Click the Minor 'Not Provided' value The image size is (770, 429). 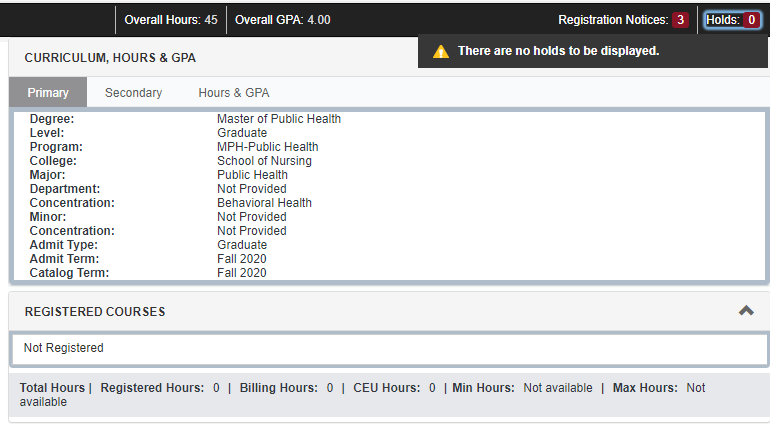pyautogui.click(x=252, y=216)
